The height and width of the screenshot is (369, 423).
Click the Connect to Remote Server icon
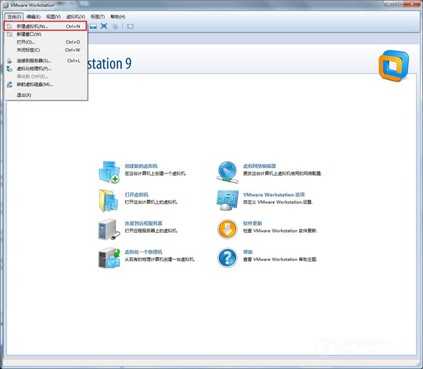click(x=109, y=229)
